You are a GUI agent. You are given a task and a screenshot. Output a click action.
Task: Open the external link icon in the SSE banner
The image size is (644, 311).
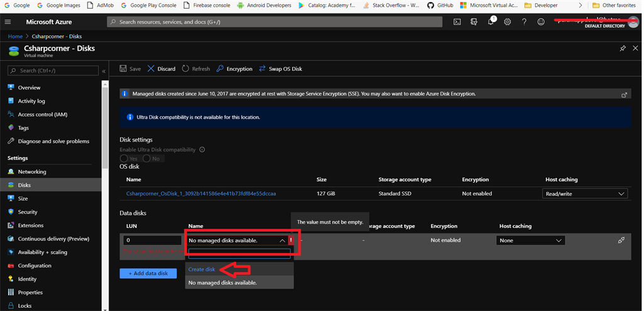click(x=625, y=94)
